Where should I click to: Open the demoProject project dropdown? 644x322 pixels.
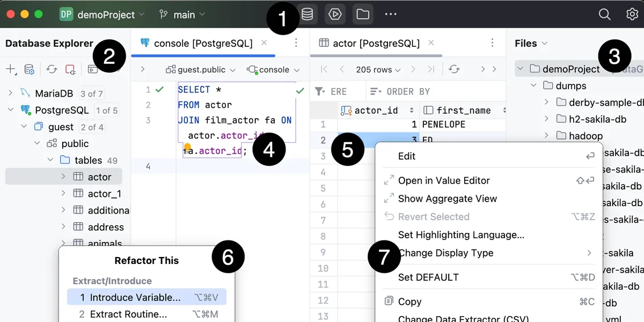click(x=111, y=14)
